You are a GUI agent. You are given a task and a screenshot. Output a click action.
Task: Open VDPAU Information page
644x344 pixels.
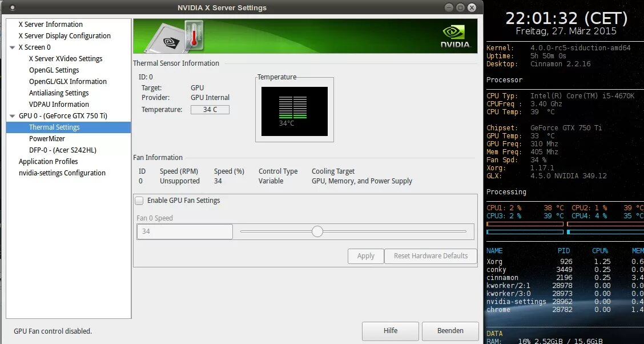(x=59, y=105)
